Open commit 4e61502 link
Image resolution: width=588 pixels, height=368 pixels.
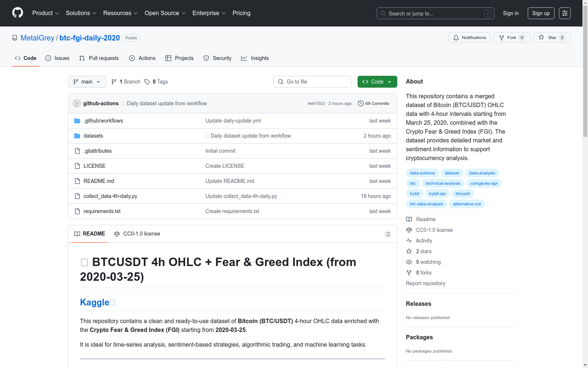(x=316, y=103)
